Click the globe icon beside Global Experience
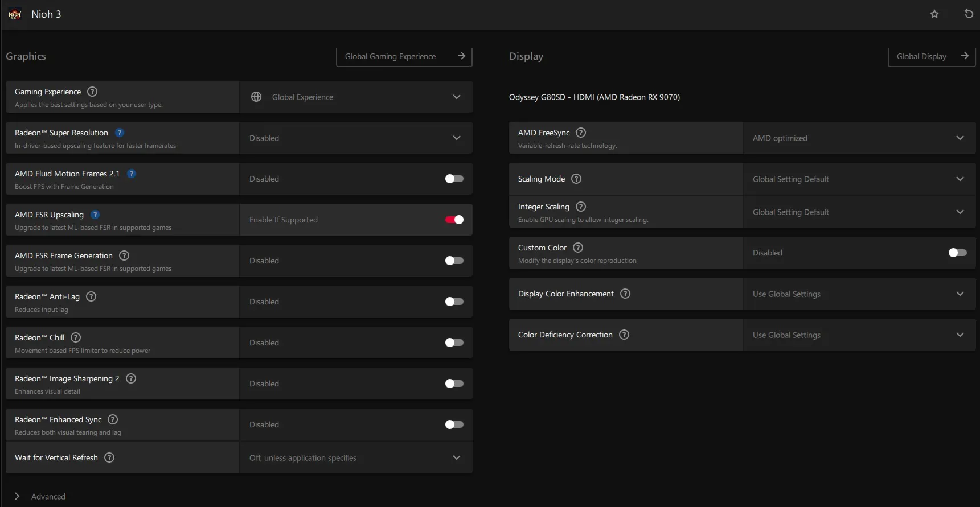The image size is (980, 507). [x=256, y=97]
